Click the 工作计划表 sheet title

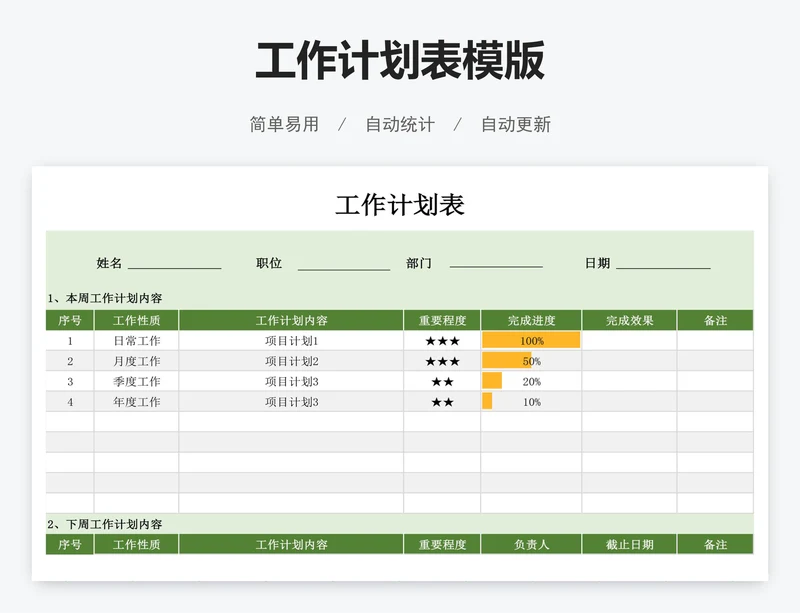pos(400,205)
